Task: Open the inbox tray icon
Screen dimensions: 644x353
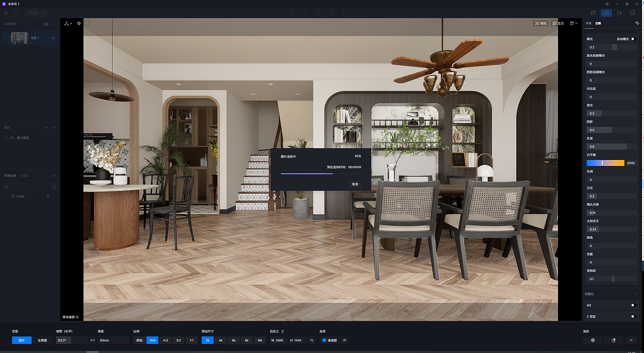Action: pos(632,13)
